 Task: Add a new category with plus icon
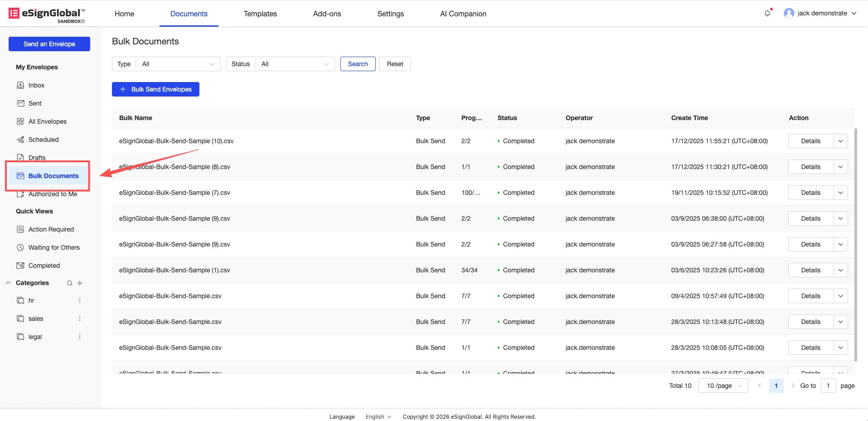pos(80,283)
